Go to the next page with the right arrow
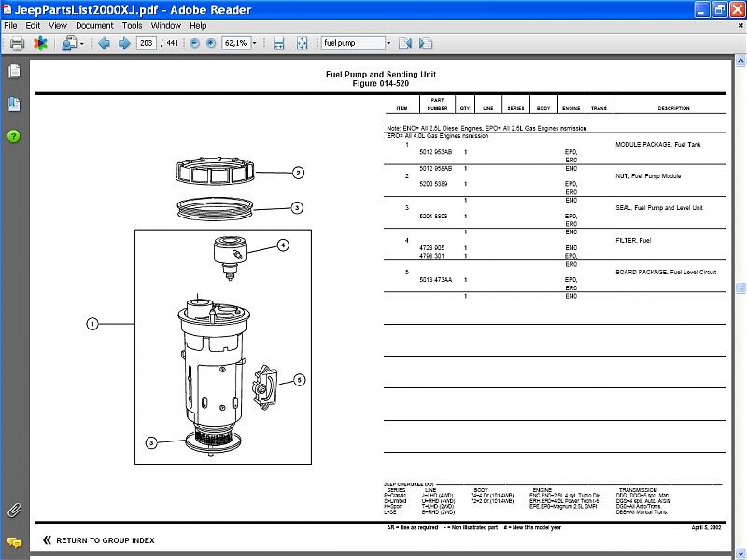 click(x=124, y=43)
